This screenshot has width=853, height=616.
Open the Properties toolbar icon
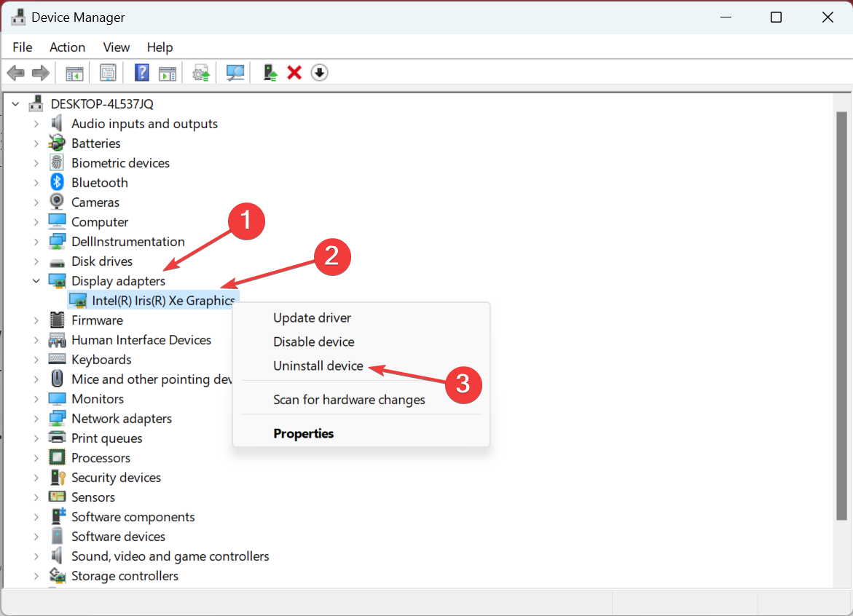tap(108, 73)
